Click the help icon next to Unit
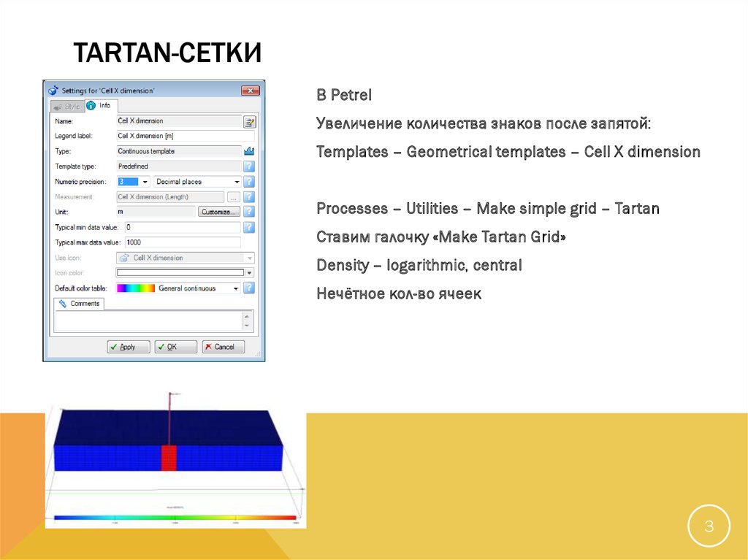Viewport: 748px width, 560px height. [248, 211]
